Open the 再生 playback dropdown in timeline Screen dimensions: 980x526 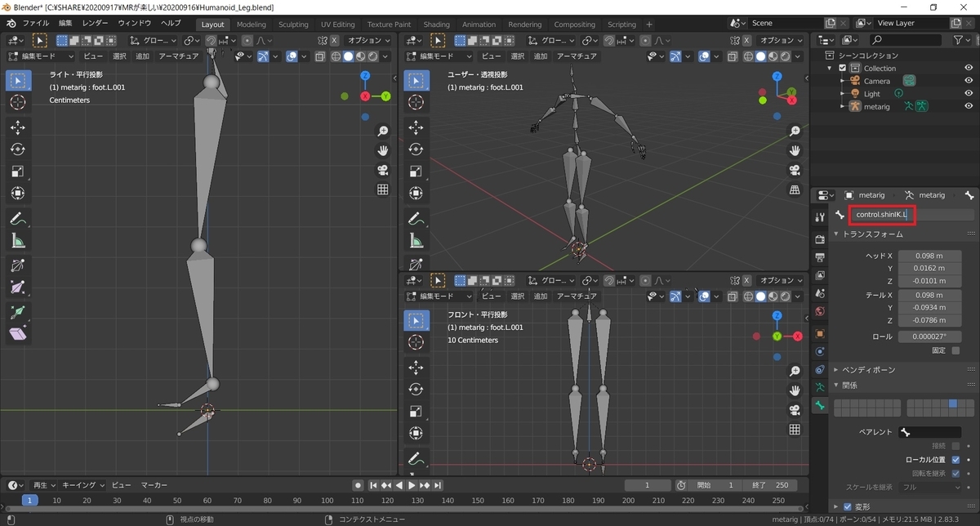coord(44,485)
